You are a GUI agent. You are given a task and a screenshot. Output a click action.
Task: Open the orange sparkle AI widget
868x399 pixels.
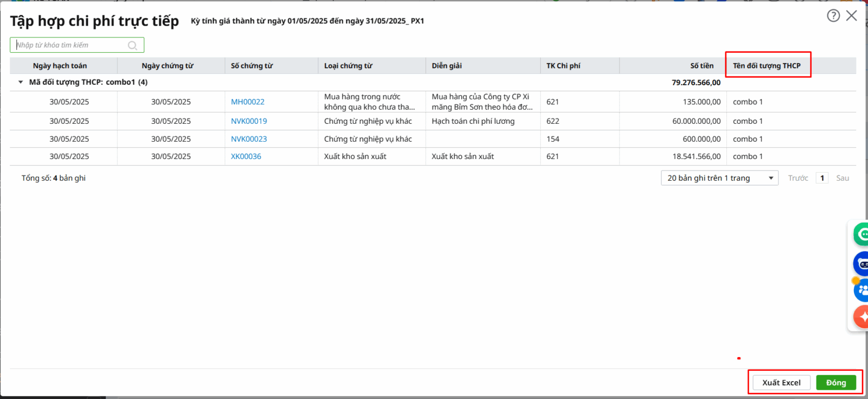(861, 317)
